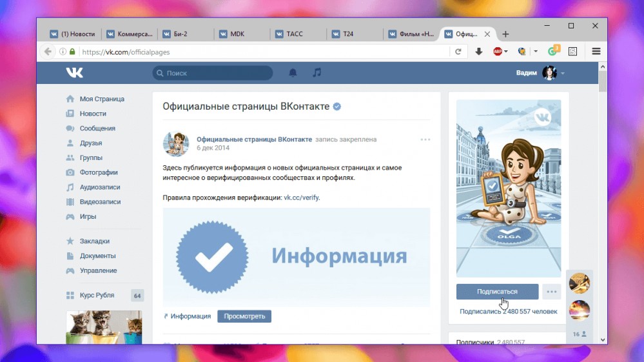Go to Группы in sidebar
Viewport: 644px width, 362px height.
(x=91, y=158)
